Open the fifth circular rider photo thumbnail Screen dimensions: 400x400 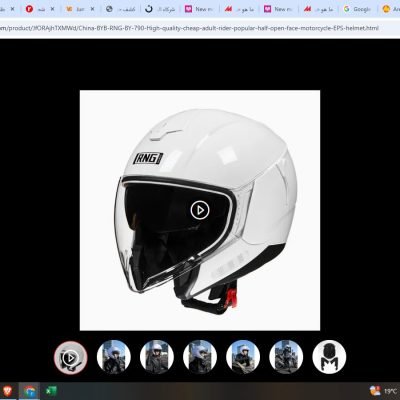pyautogui.click(x=243, y=357)
